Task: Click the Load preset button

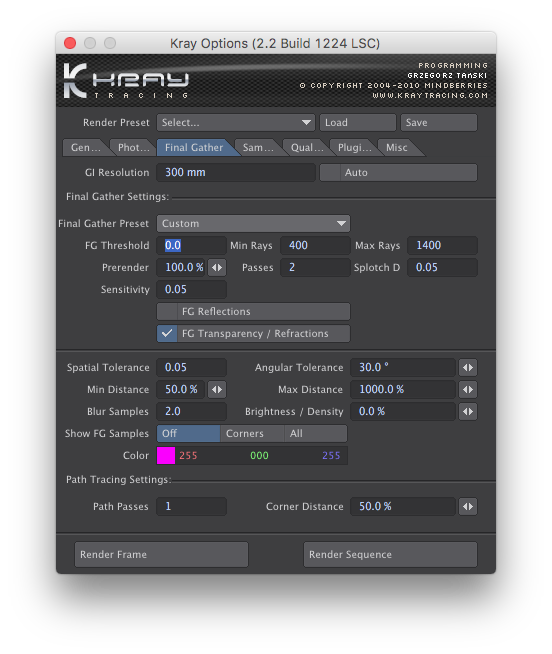Action: coord(358,123)
